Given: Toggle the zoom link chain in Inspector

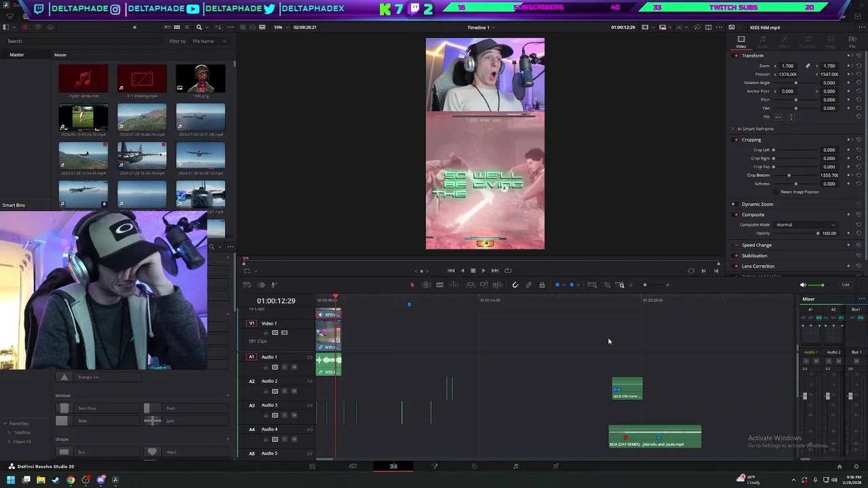Looking at the screenshot, I should coord(808,66).
